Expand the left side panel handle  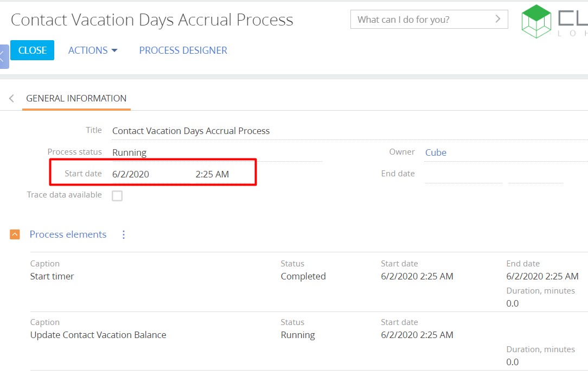4,56
